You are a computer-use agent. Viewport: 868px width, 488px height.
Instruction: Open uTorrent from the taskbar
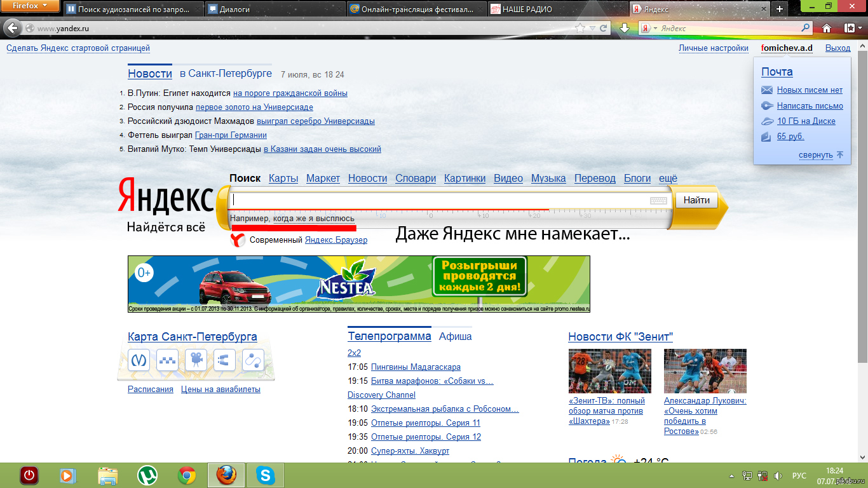[147, 475]
